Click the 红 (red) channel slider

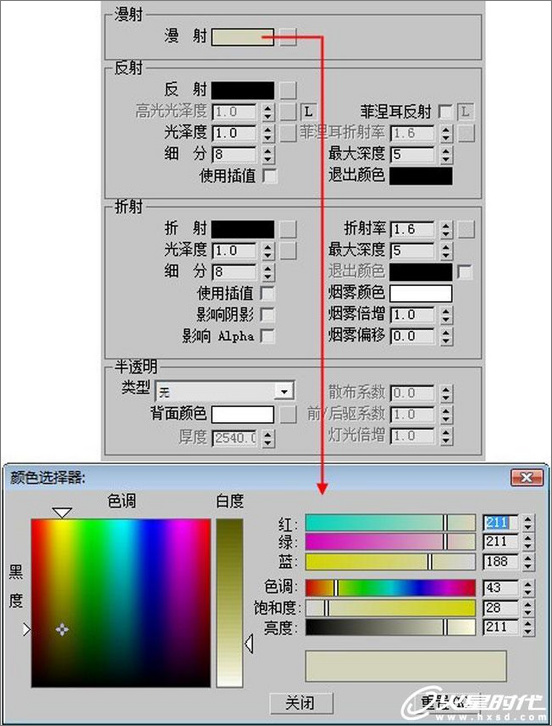point(390,522)
